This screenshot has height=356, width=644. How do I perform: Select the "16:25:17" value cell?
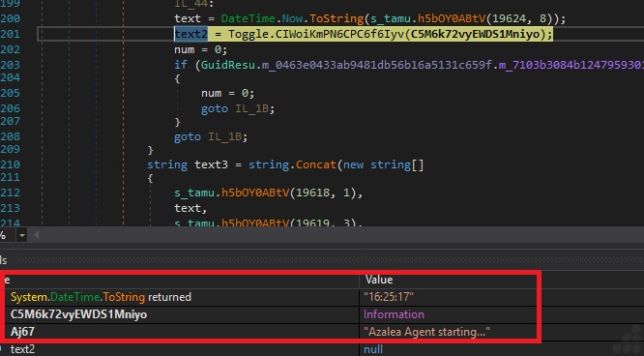point(389,297)
